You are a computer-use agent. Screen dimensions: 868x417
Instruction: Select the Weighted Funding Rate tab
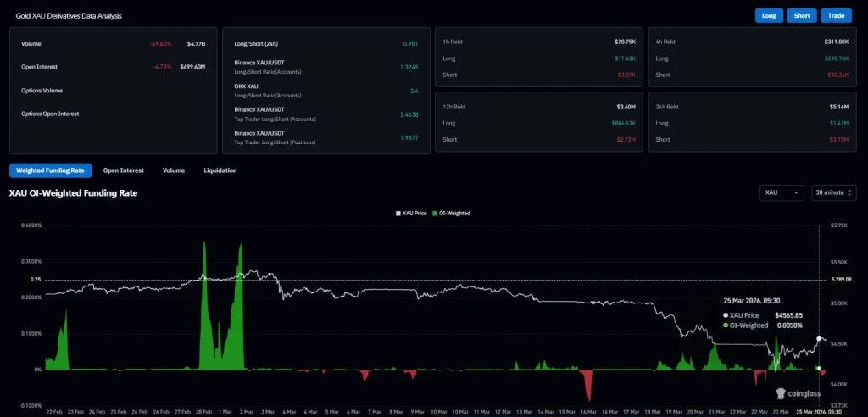pyautogui.click(x=50, y=170)
